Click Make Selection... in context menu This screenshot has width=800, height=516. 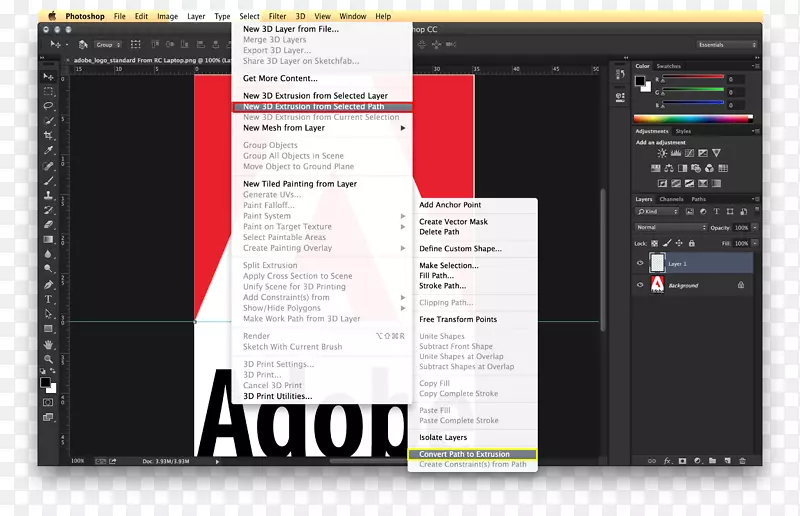(449, 265)
